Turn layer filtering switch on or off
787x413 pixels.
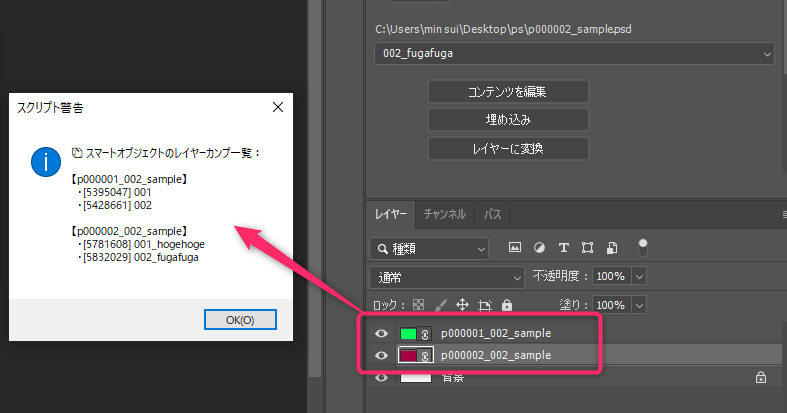click(x=643, y=245)
